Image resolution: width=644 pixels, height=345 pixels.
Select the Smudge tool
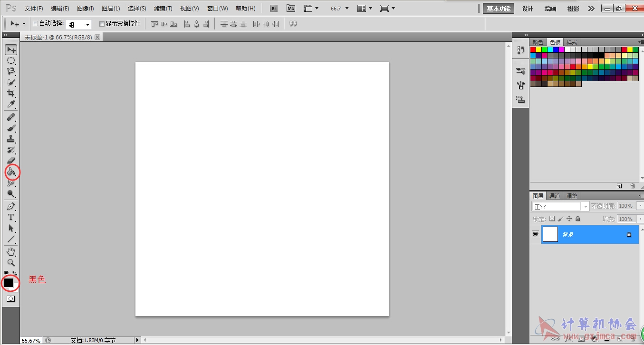(11, 182)
